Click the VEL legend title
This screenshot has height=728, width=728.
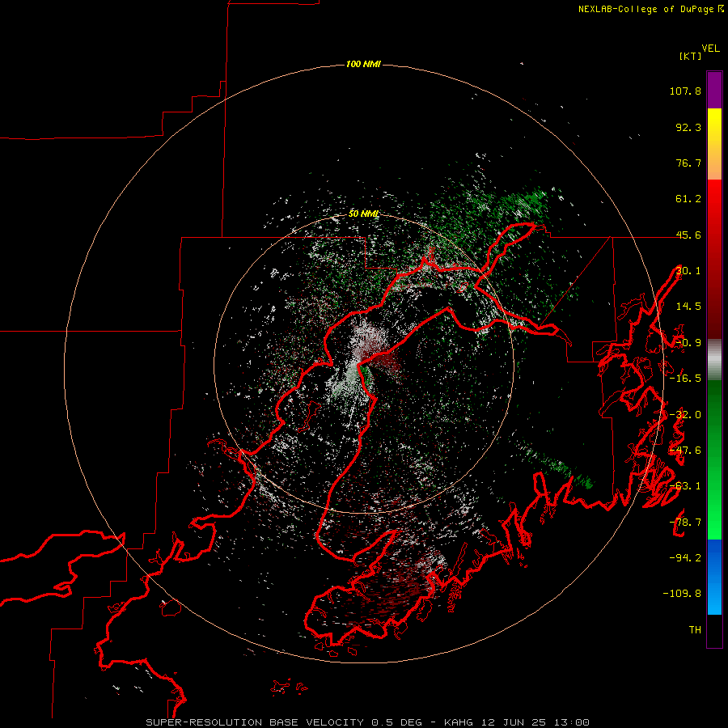coord(710,49)
